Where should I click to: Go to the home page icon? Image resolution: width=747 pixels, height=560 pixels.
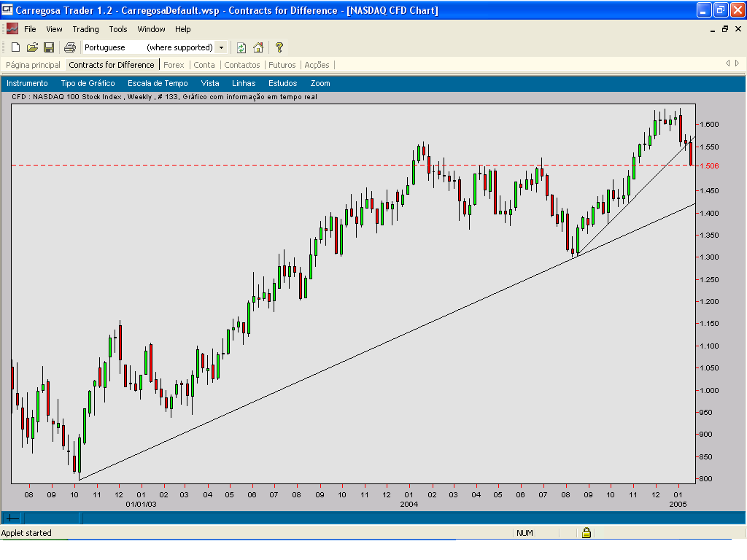(x=258, y=47)
